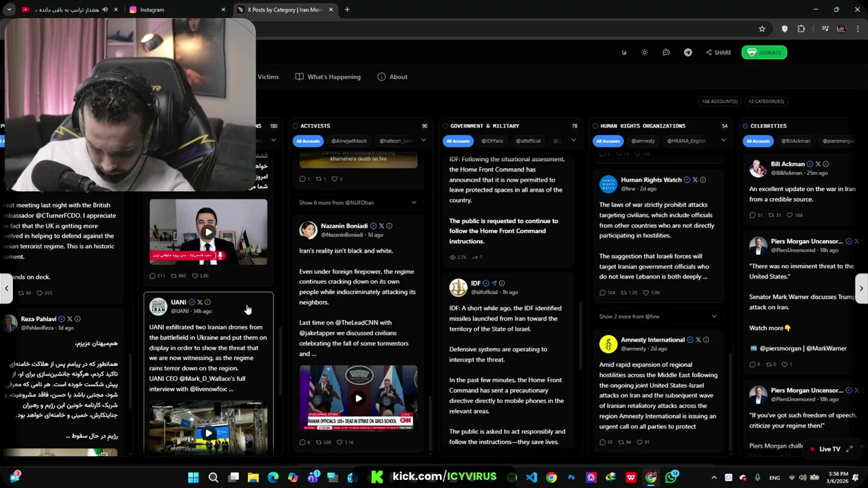Expand account filters in Activists column
This screenshot has height=488, width=868.
(x=423, y=140)
